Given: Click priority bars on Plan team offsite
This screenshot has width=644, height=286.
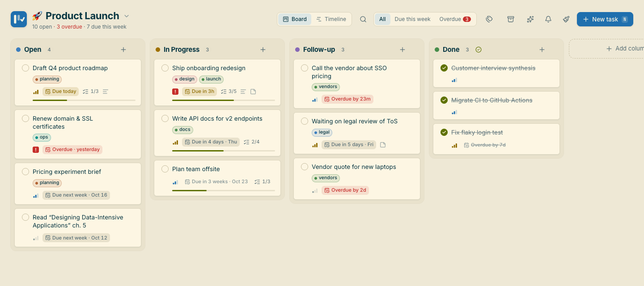Looking at the screenshot, I should [175, 182].
